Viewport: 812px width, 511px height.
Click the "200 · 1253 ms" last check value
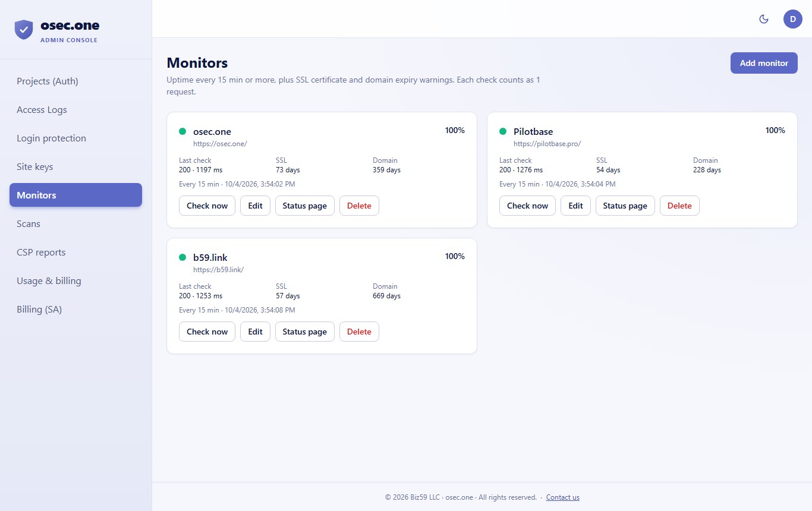tap(201, 296)
